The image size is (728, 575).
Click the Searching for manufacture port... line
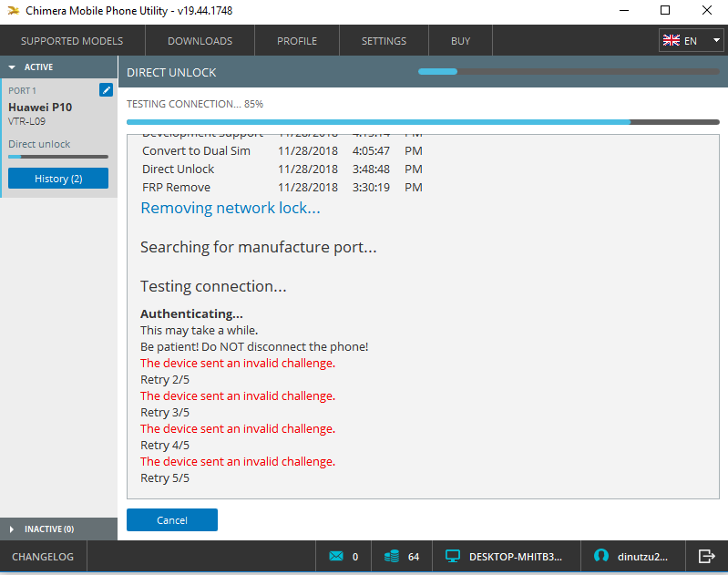[x=258, y=247]
